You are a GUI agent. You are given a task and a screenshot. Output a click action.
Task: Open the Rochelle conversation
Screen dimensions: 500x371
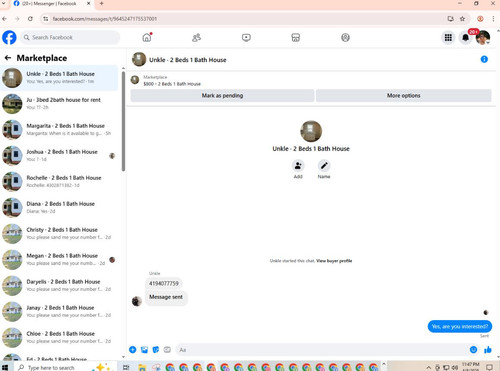(x=59, y=181)
